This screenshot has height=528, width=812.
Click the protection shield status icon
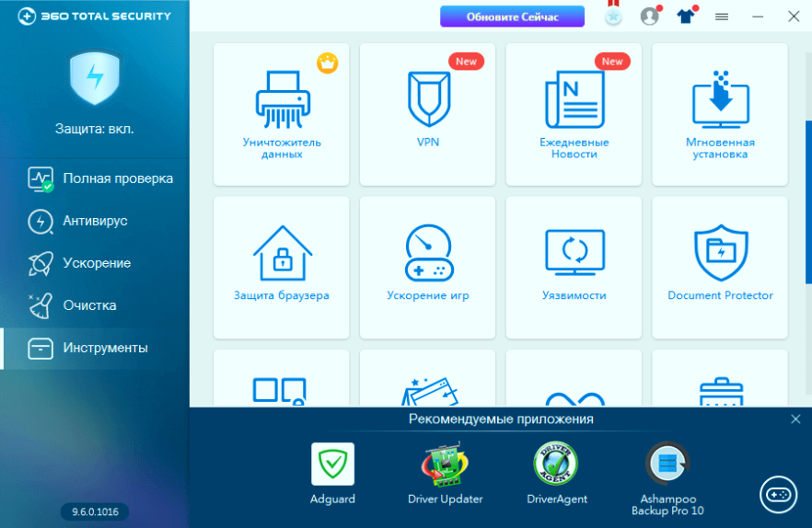(x=95, y=77)
